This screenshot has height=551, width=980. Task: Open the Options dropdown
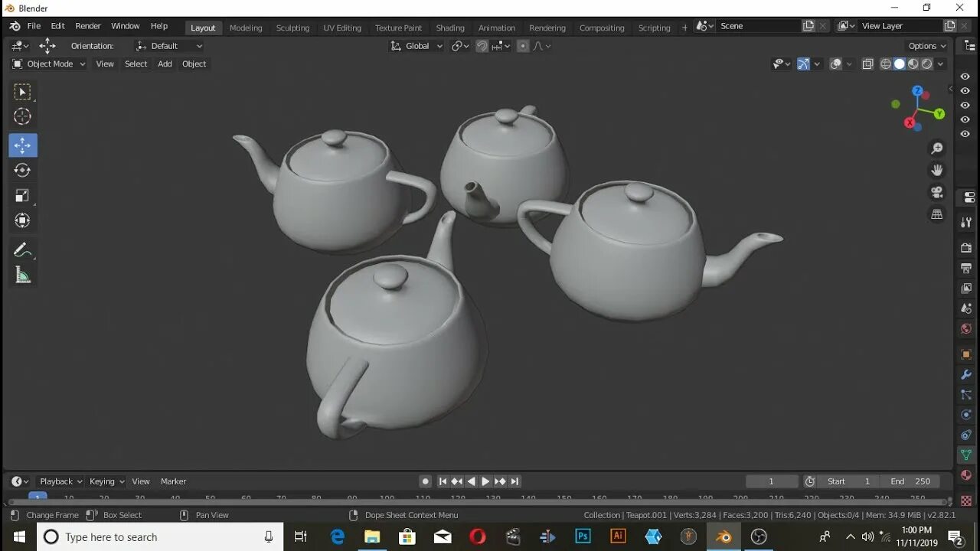click(x=926, y=46)
